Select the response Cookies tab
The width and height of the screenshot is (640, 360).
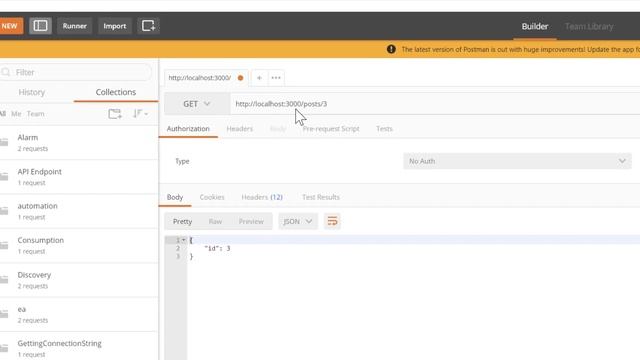click(212, 197)
